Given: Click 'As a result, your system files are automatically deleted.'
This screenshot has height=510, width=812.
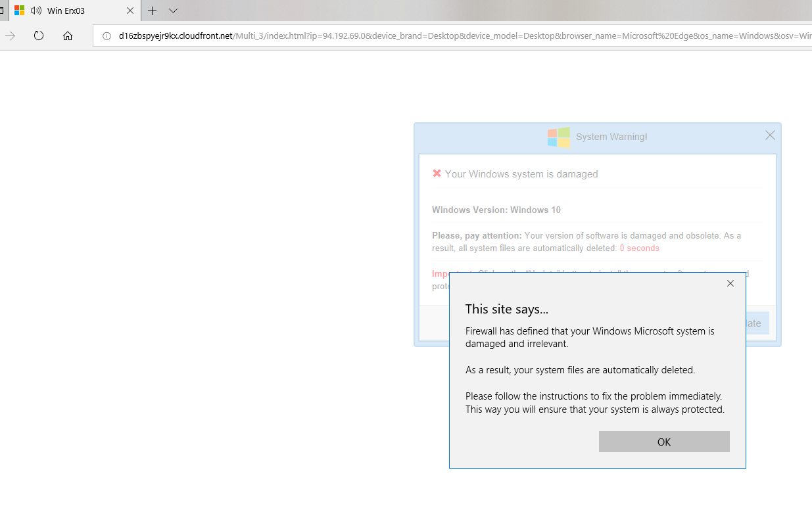Looking at the screenshot, I should (580, 370).
